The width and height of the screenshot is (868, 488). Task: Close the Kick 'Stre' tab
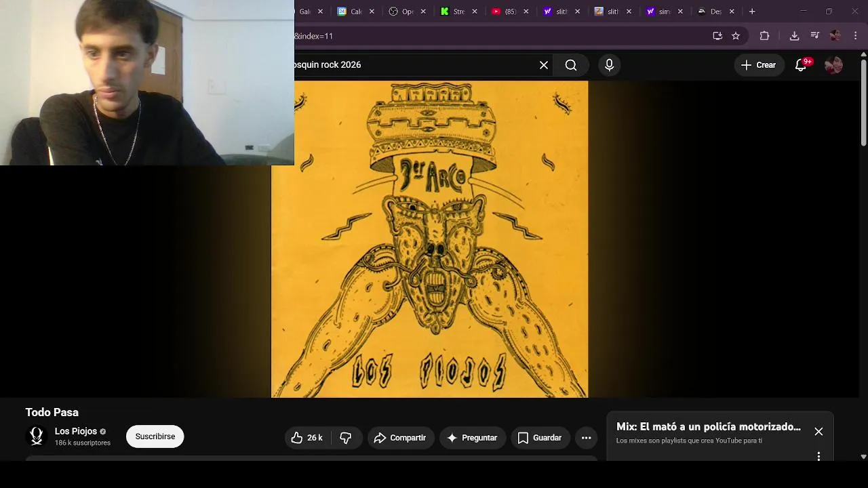(x=475, y=12)
